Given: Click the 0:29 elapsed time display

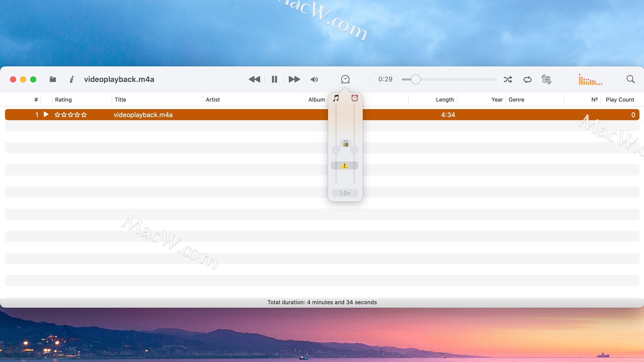Looking at the screenshot, I should coord(385,79).
